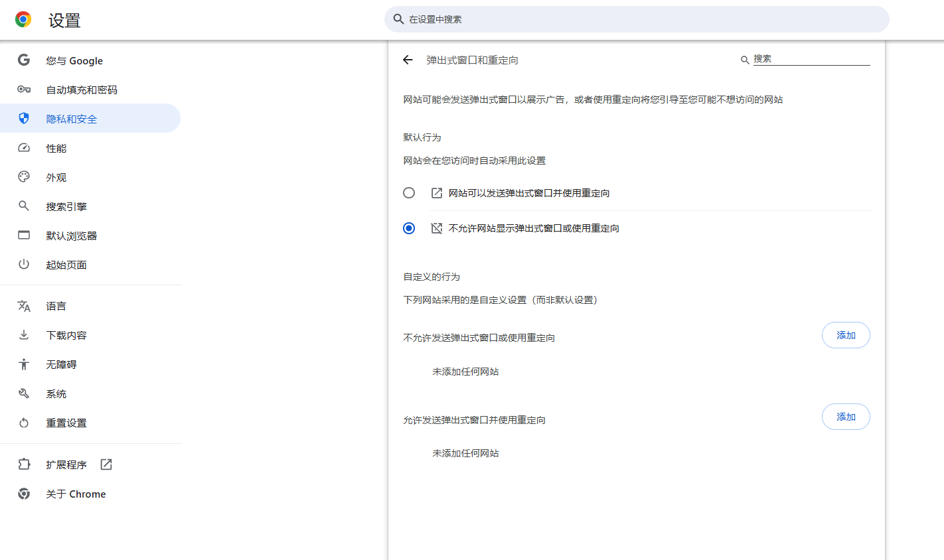944x560 pixels.
Task: Open 下载内容 settings section
Action: click(x=90, y=335)
